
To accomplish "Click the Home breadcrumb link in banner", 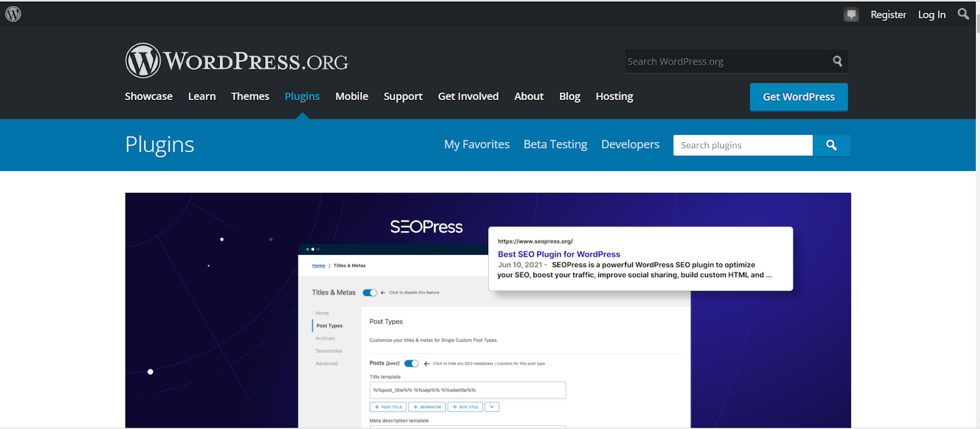I will [318, 265].
